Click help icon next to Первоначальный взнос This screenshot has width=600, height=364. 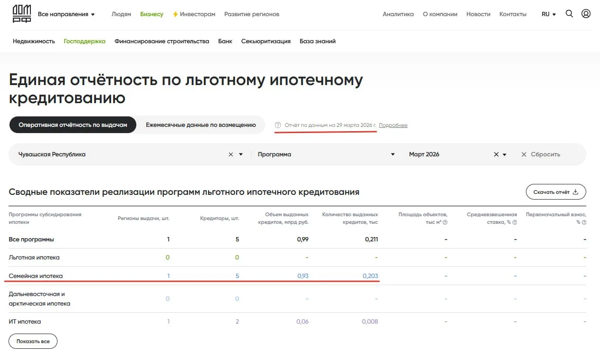point(584,222)
